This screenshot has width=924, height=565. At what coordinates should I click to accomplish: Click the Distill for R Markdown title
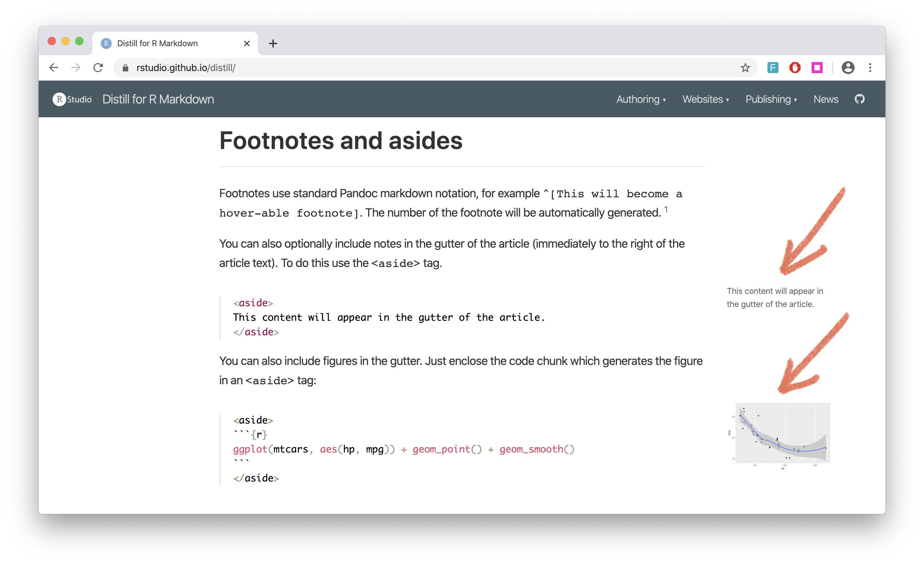click(158, 99)
